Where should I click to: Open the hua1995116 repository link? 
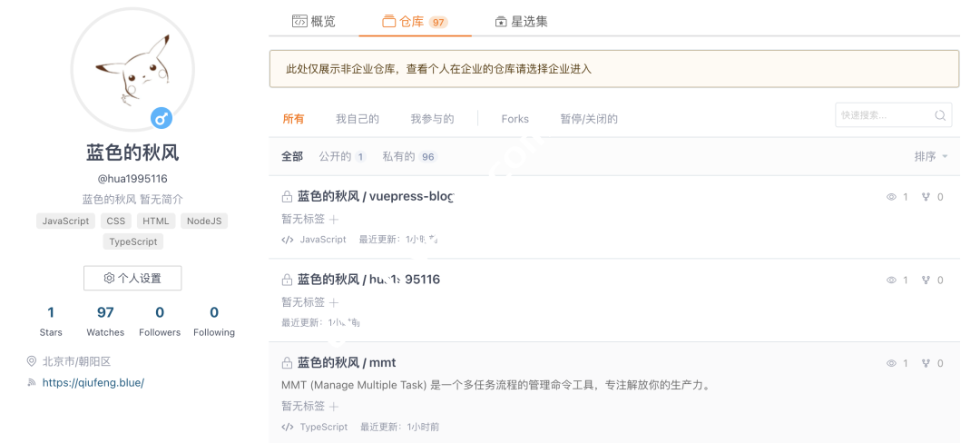tap(368, 280)
